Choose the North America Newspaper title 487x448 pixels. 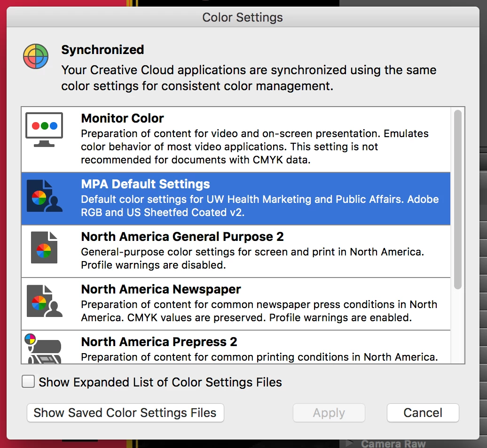tap(161, 289)
